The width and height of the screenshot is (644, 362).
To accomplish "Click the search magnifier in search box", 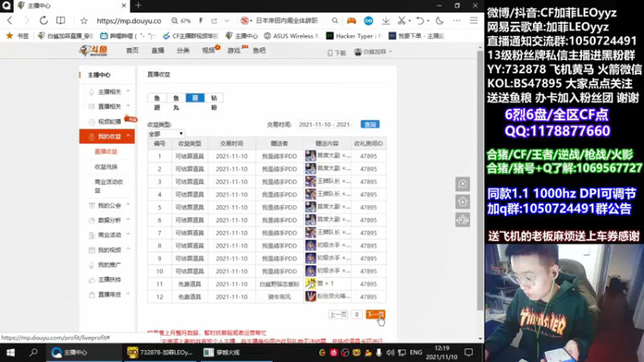I will pyautogui.click(x=335, y=21).
